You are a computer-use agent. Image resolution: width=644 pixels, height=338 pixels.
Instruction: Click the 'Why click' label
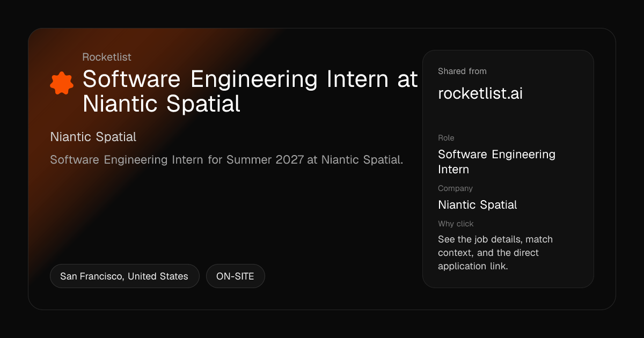(x=456, y=224)
